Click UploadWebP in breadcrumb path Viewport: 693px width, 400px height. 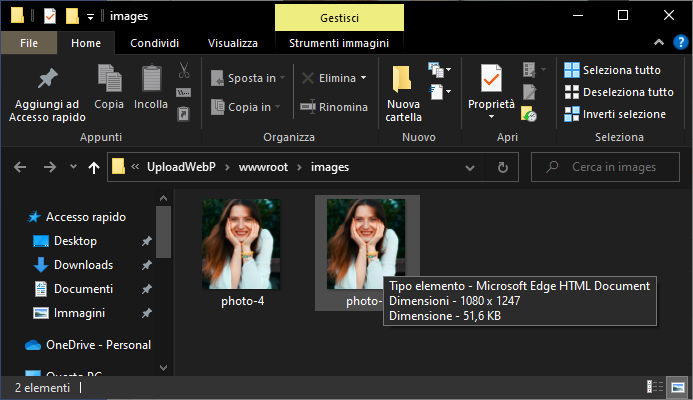point(181,167)
